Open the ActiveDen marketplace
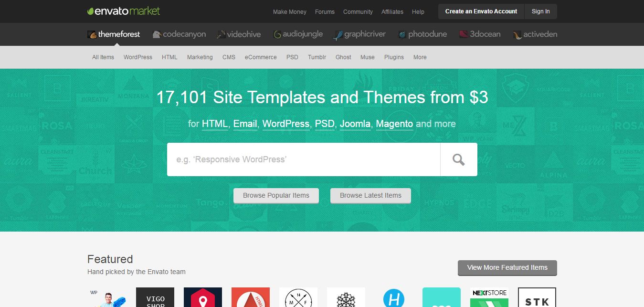This screenshot has width=644, height=307. click(x=535, y=34)
